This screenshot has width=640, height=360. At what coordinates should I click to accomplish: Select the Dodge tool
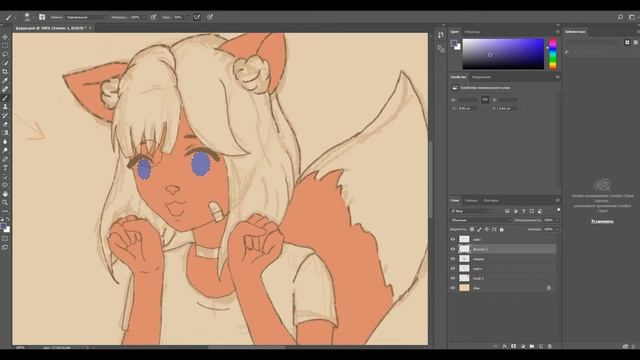(5, 150)
